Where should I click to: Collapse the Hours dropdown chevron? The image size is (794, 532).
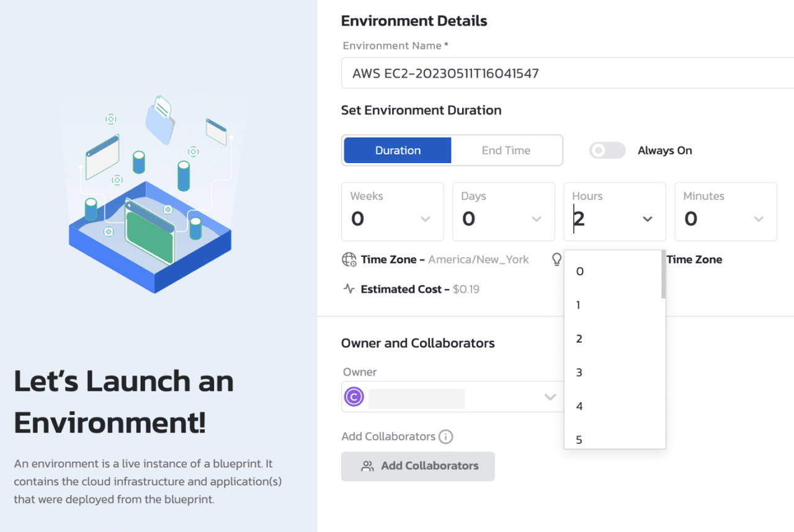[647, 219]
